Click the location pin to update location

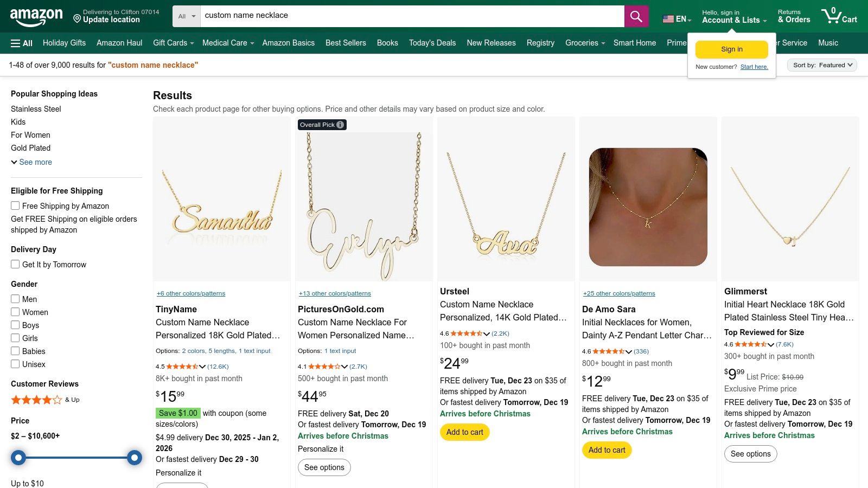point(78,20)
